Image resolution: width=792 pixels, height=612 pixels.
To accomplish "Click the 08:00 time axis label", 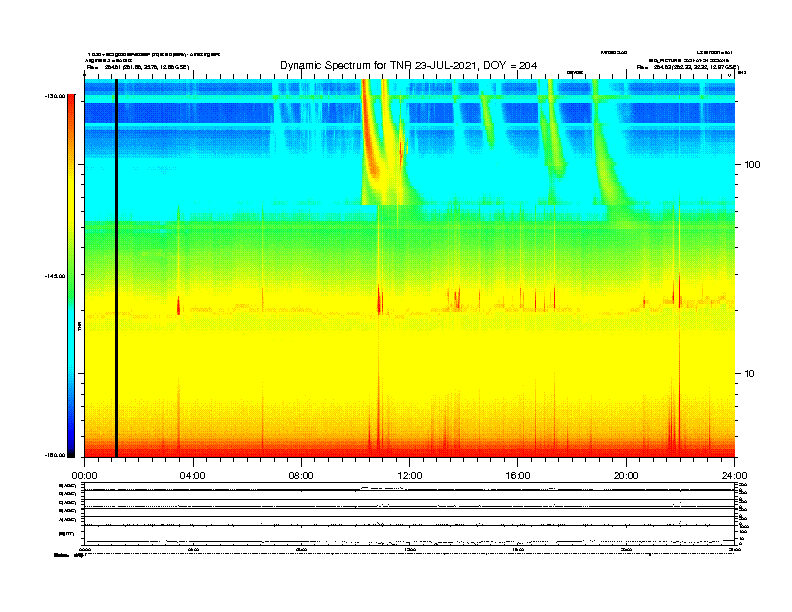I will point(301,476).
